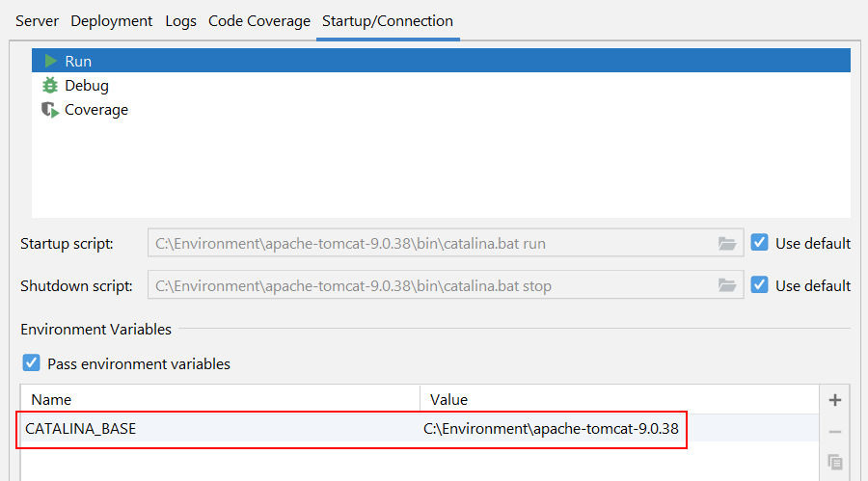The width and height of the screenshot is (868, 481).
Task: Click the Coverage shield icon
Action: (x=50, y=110)
